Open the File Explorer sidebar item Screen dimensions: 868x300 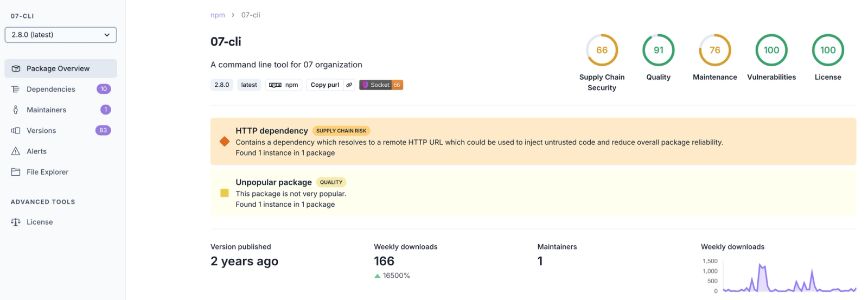coord(47,172)
